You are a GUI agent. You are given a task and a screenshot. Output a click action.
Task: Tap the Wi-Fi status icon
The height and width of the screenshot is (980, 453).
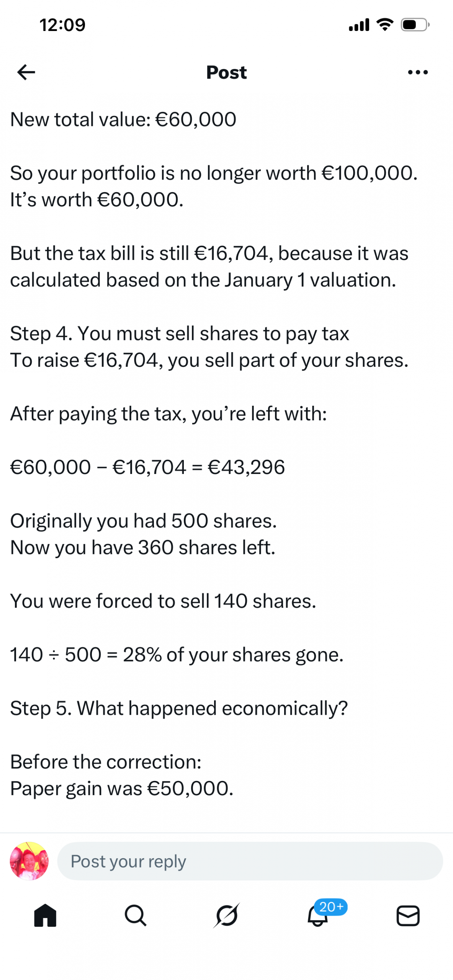coord(385,25)
